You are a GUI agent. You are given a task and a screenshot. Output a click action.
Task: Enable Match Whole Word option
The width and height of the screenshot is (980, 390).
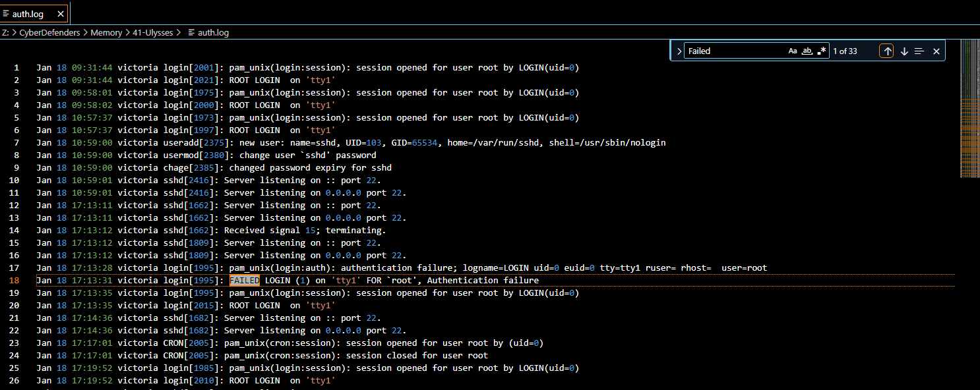tap(807, 51)
